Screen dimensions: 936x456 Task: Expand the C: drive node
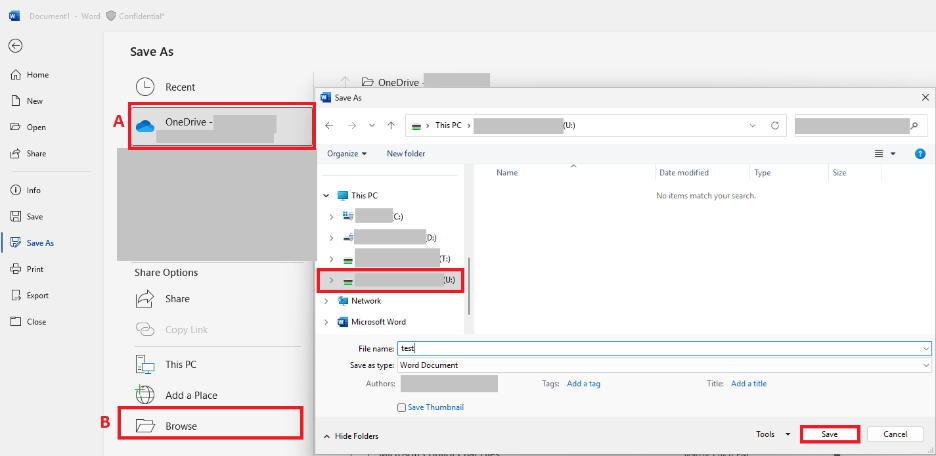[x=331, y=217]
